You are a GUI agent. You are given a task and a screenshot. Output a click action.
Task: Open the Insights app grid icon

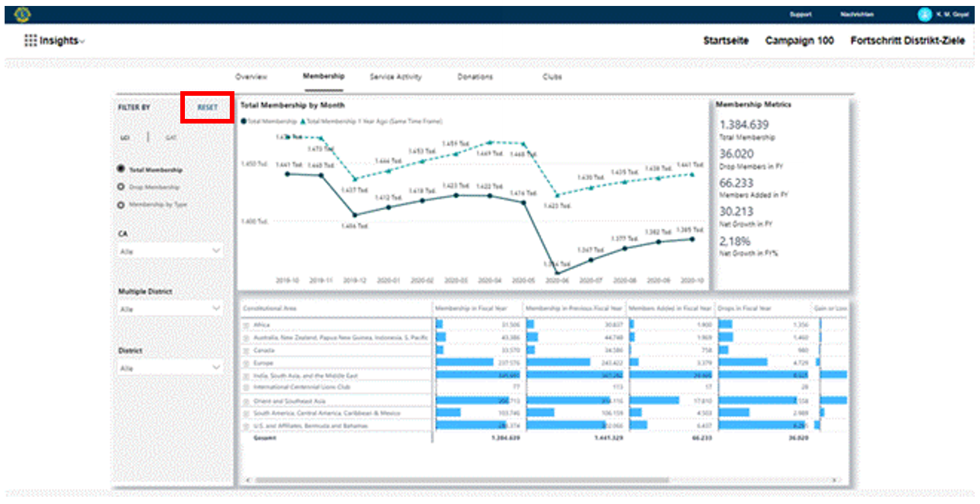[x=30, y=41]
